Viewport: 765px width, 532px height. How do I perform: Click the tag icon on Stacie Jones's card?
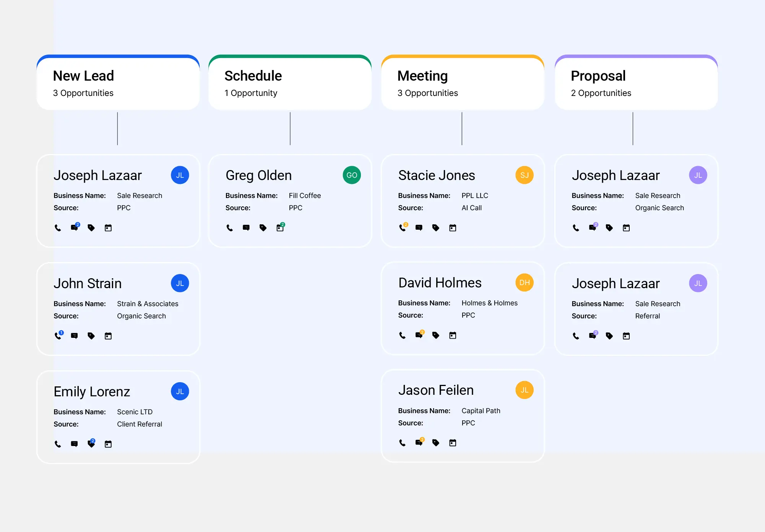click(436, 228)
